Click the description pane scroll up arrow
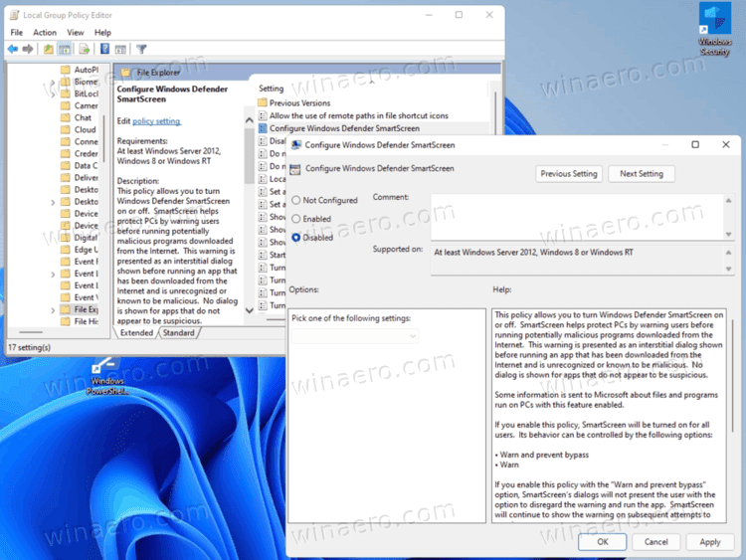The width and height of the screenshot is (746, 560). [250, 120]
